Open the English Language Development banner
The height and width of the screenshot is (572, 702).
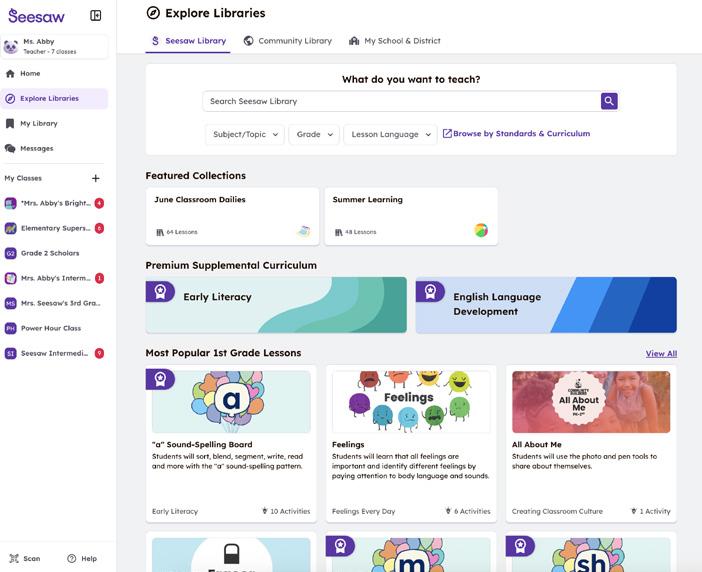point(546,305)
